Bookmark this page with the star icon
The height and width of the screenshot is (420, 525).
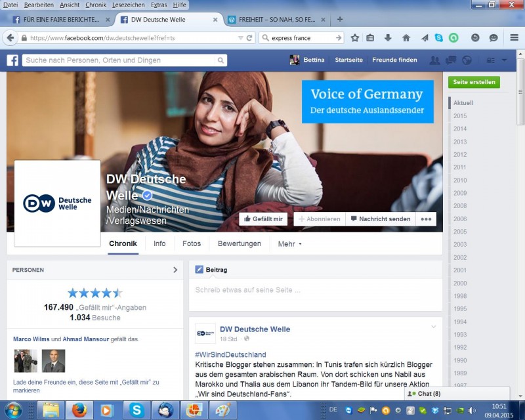coord(354,38)
